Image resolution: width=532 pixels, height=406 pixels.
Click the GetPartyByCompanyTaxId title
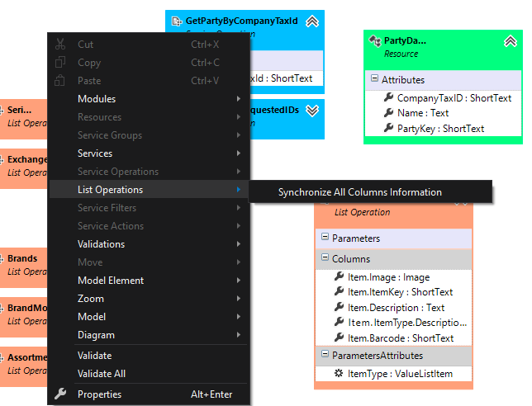point(241,21)
